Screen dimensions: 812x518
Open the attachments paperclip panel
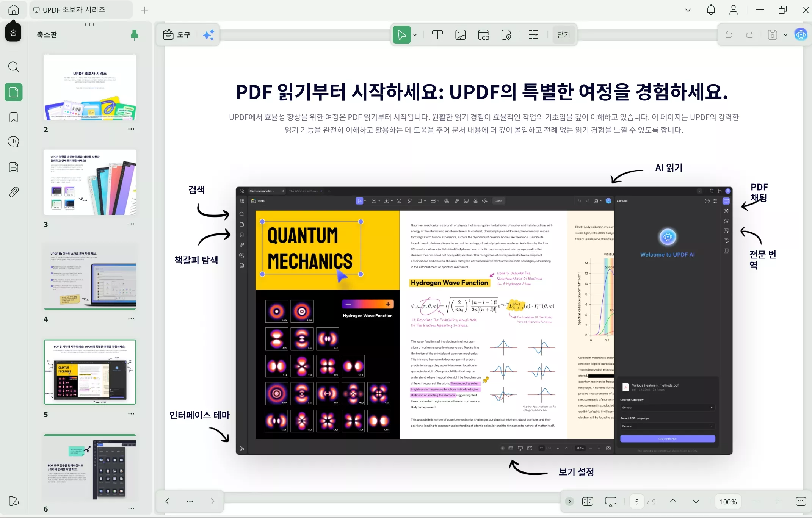coord(14,192)
